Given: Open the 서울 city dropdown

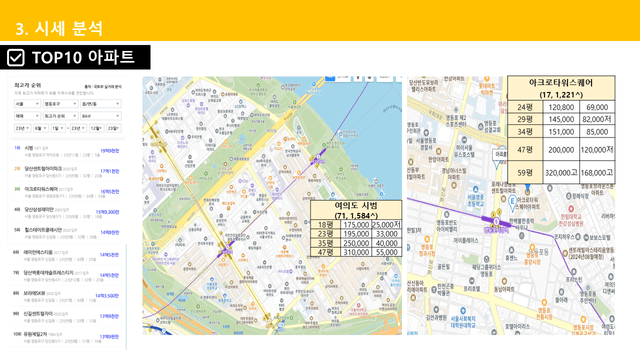Looking at the screenshot, I should (x=27, y=104).
